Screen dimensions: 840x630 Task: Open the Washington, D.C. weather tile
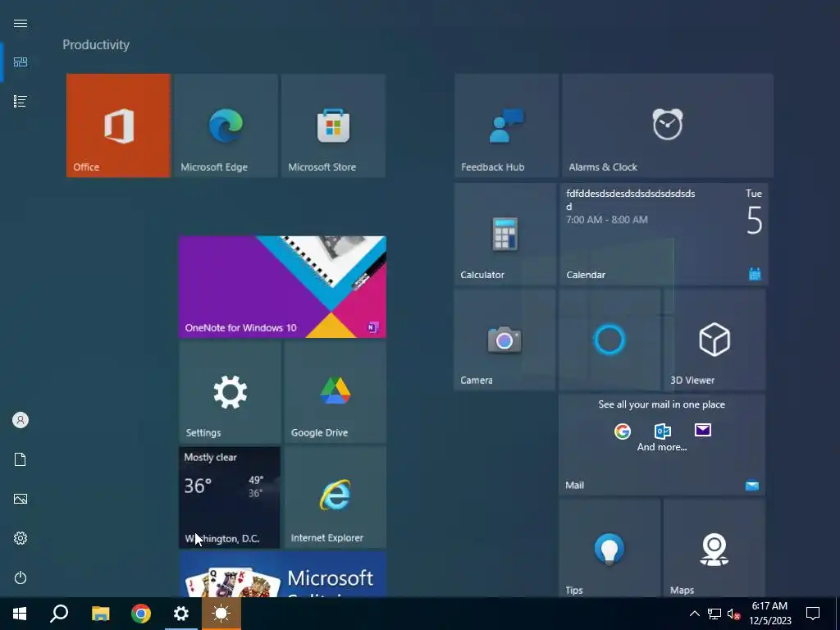point(230,498)
